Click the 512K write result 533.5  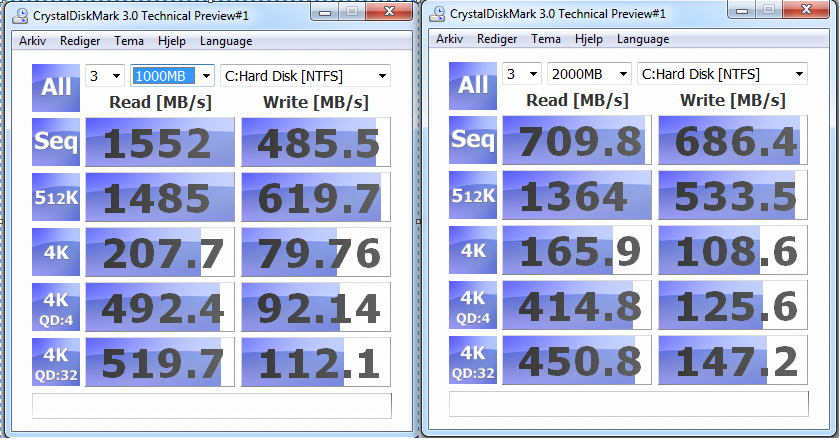tap(733, 195)
